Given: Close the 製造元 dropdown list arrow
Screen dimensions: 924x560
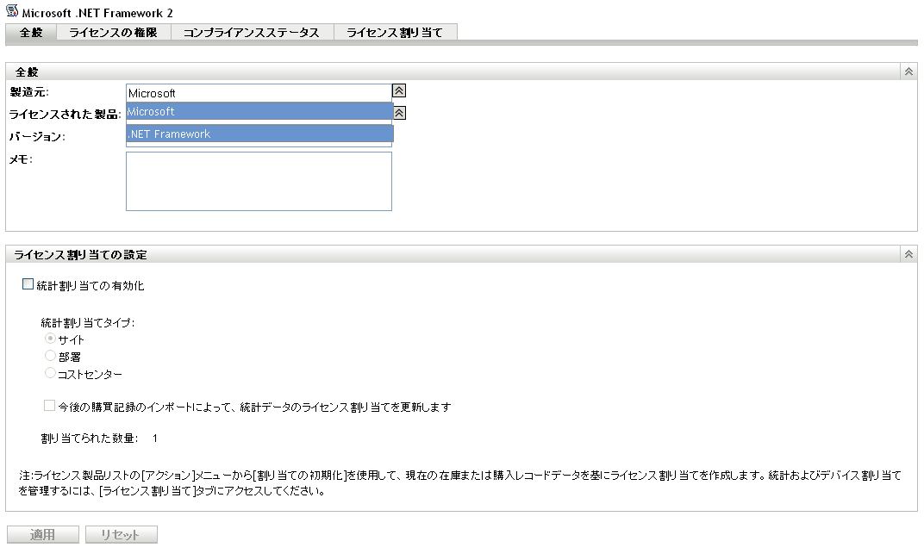Looking at the screenshot, I should (x=399, y=90).
